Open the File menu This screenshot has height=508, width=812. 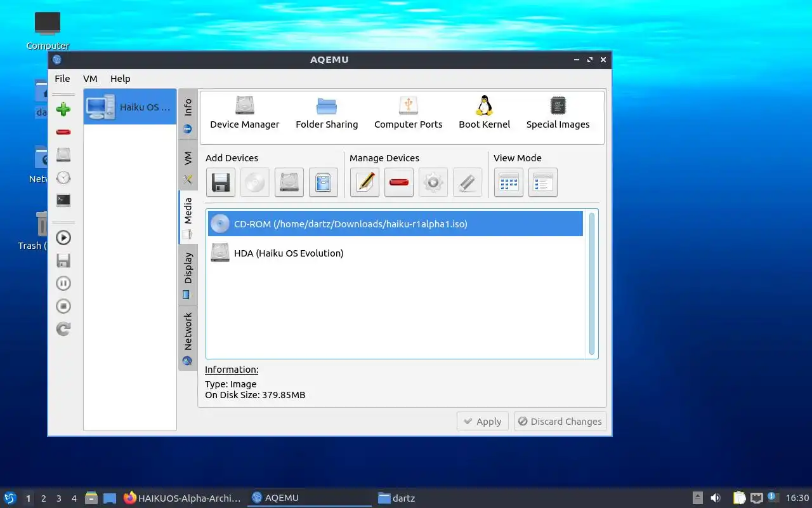[62, 79]
